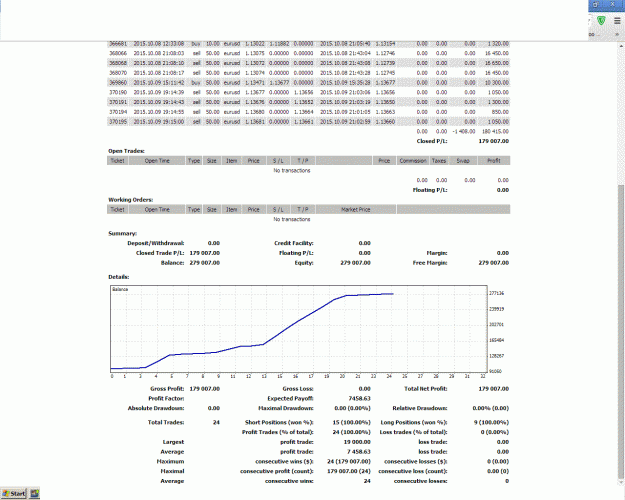This screenshot has height=500, width=625.
Task: Click the Maximal Drawdown: label
Action: pyautogui.click(x=286, y=408)
